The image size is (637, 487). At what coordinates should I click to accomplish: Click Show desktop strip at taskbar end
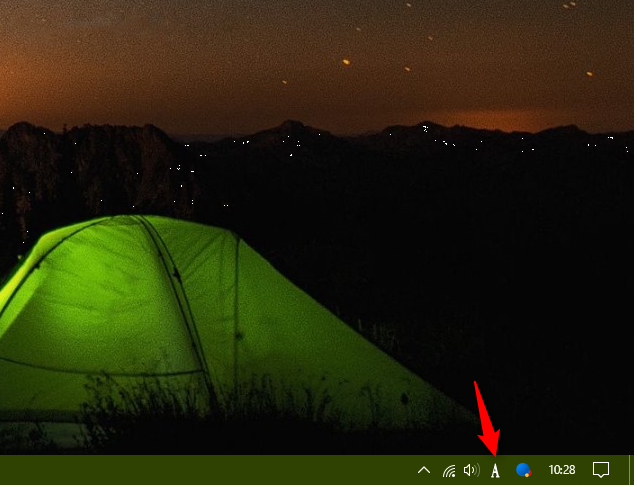(632, 470)
